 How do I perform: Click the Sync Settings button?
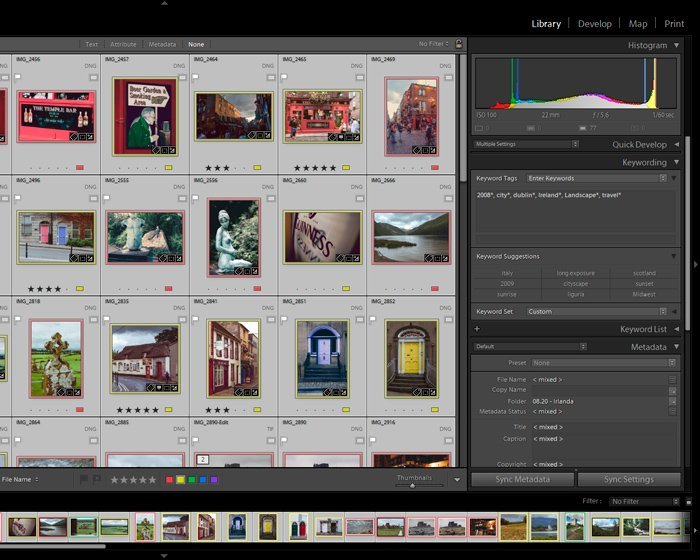629,479
